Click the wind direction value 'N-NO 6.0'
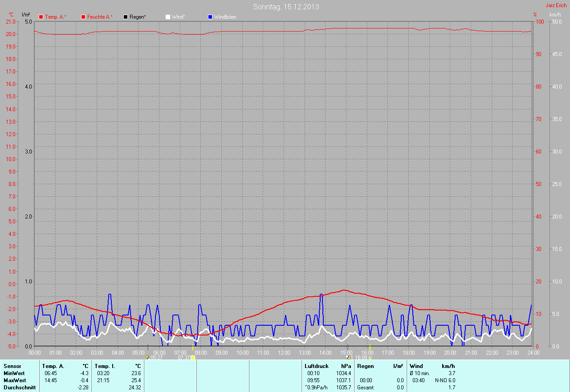570x392 pixels. [x=445, y=380]
